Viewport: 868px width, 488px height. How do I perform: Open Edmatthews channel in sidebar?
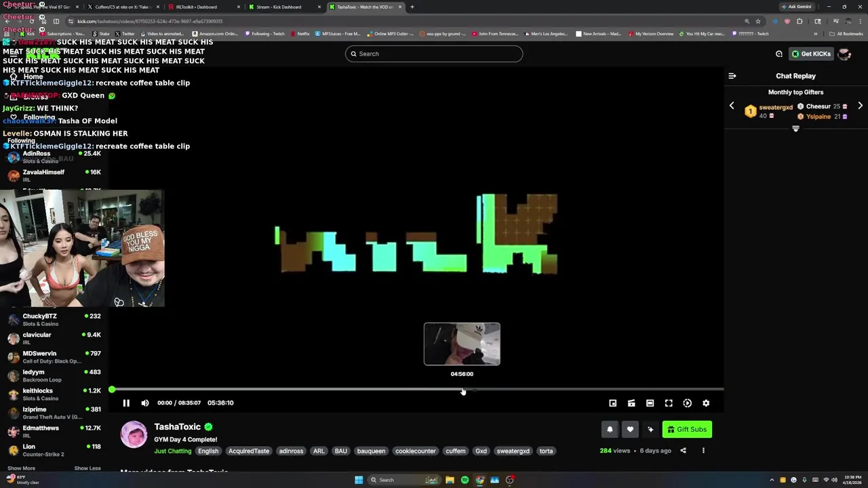coord(54,432)
